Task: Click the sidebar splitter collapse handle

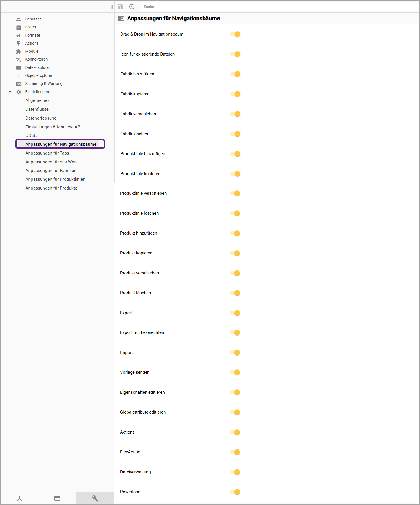Action: coord(112,7)
